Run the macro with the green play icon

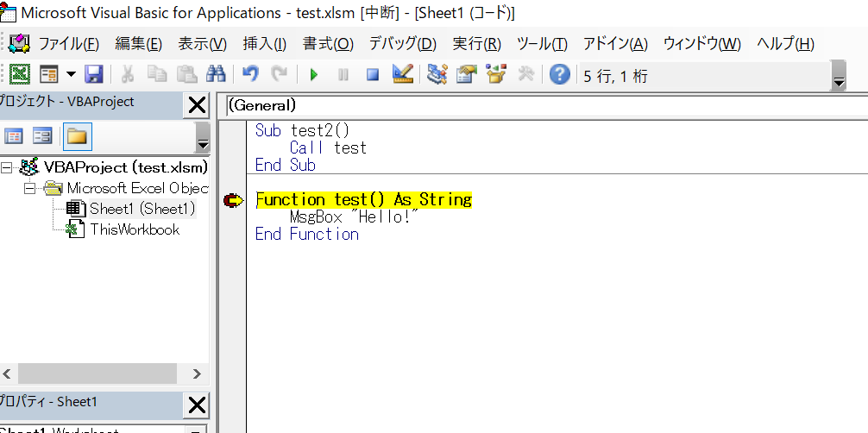point(314,73)
